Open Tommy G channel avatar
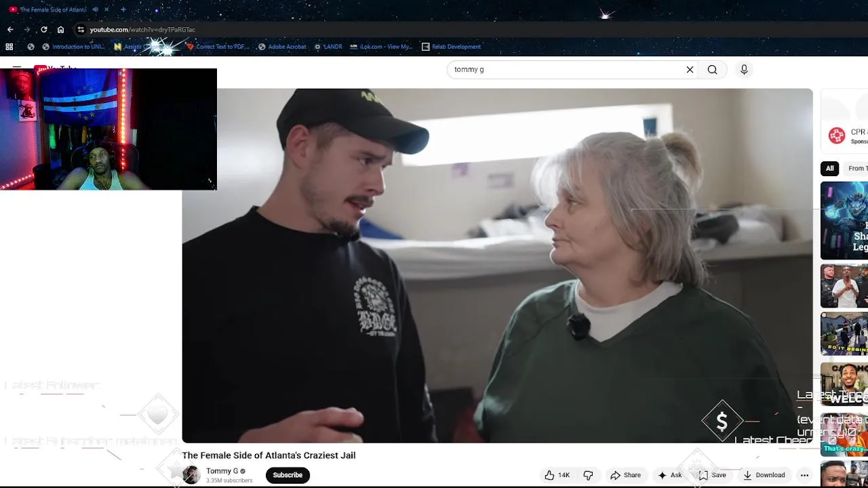868x488 pixels. 191,475
